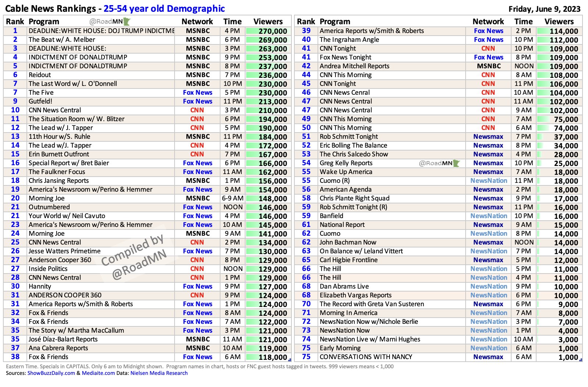Open the Mediaite.com source link
The image size is (588, 387).
98,373
